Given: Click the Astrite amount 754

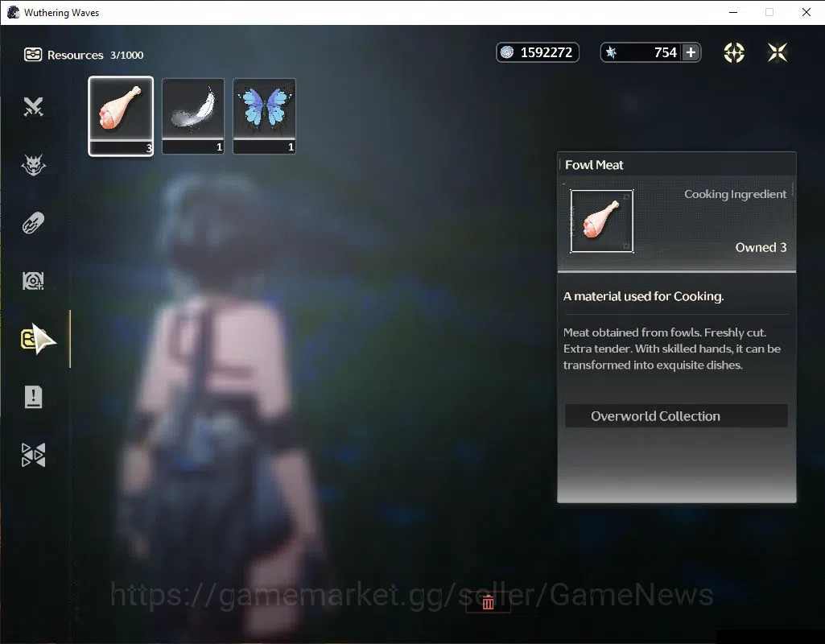Looking at the screenshot, I should [666, 52].
